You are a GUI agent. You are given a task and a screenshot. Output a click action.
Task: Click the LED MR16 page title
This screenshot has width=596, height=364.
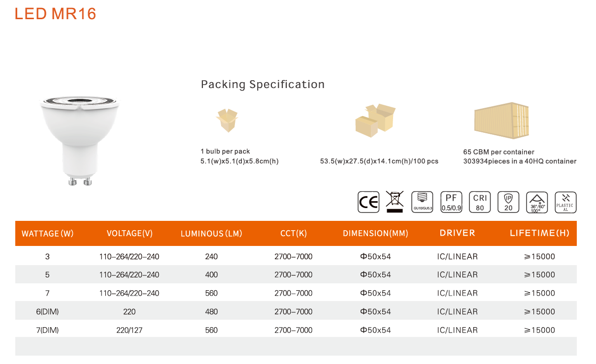click(x=55, y=14)
